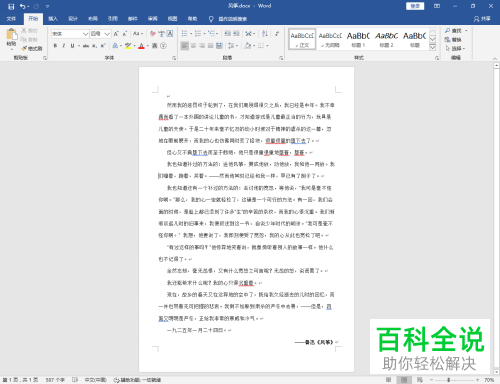The width and height of the screenshot is (500, 384).
Task: Click the vertical scrollbar up arrow
Action: [x=496, y=66]
